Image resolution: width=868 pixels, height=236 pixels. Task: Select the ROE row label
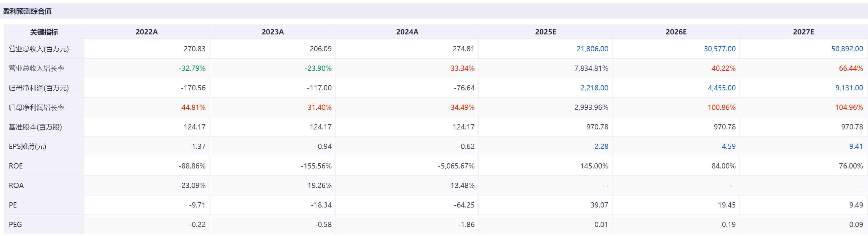click(x=16, y=166)
